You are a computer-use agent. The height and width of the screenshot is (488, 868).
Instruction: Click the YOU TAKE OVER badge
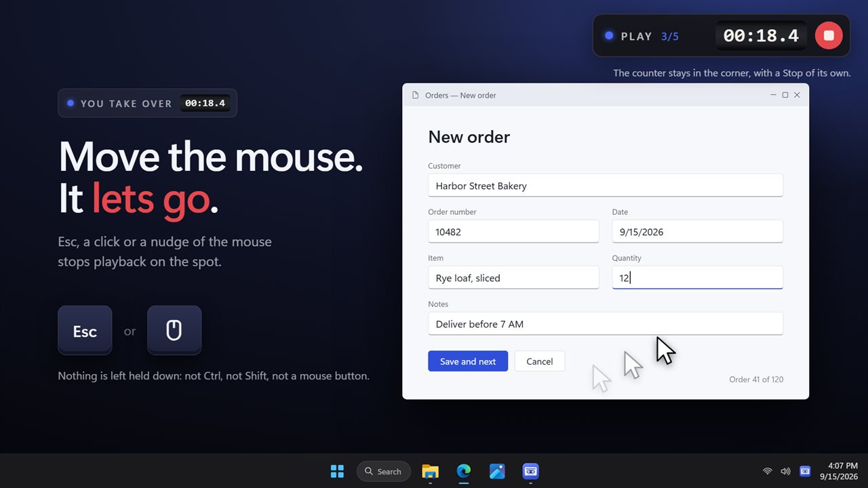[147, 103]
